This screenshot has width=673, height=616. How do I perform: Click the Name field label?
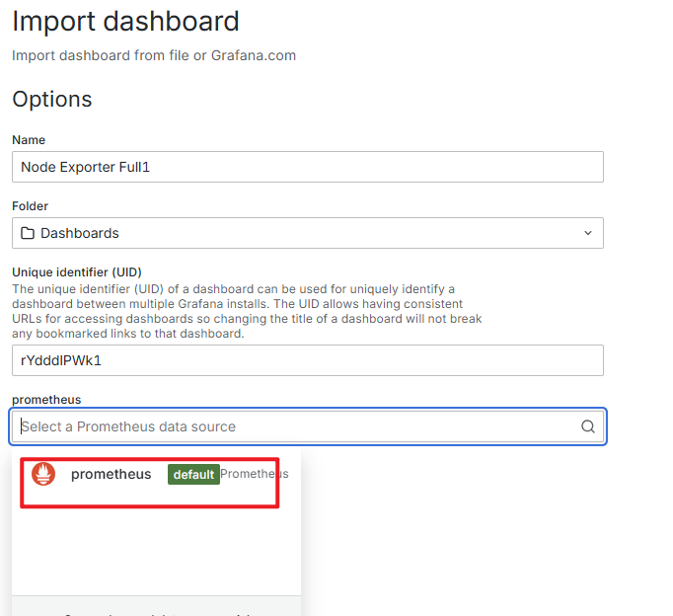[29, 140]
